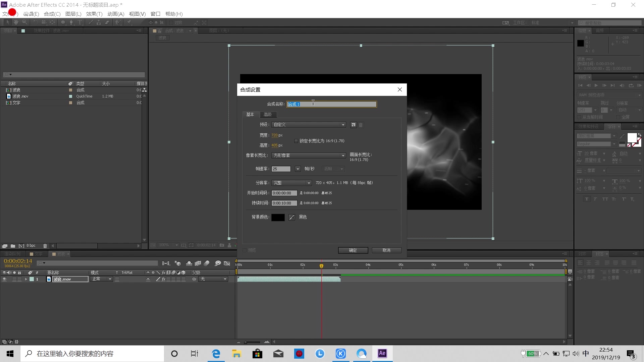
Task: Click the delete preset trash icon
Action: 361,125
